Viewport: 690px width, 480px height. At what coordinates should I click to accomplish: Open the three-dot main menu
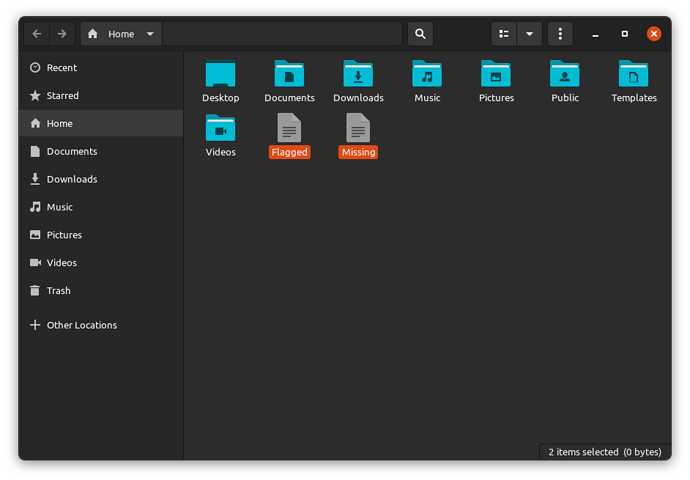coord(560,34)
